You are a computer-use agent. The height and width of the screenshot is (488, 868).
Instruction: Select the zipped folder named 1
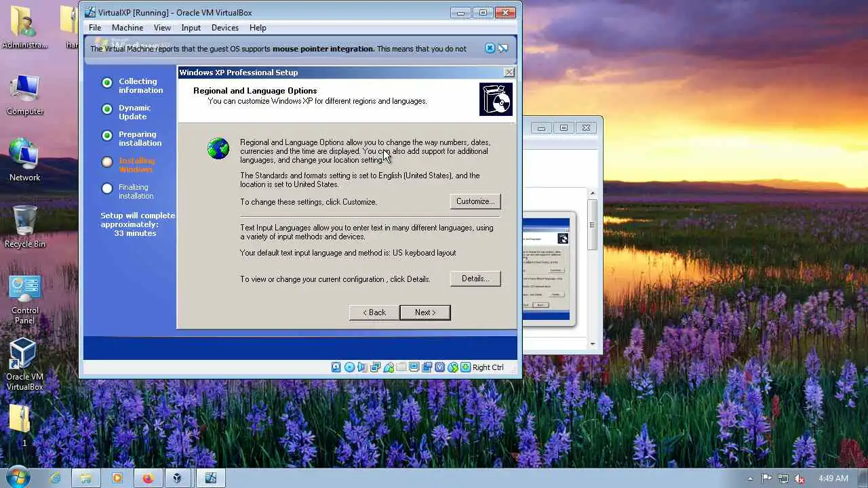(20, 426)
